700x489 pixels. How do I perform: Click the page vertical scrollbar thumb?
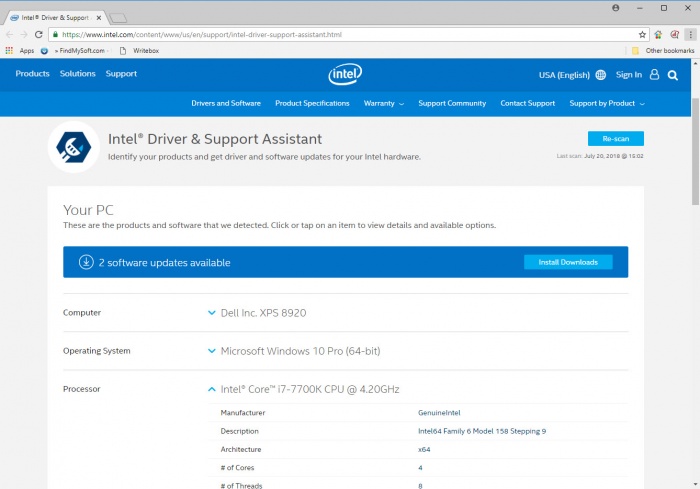pos(695,152)
